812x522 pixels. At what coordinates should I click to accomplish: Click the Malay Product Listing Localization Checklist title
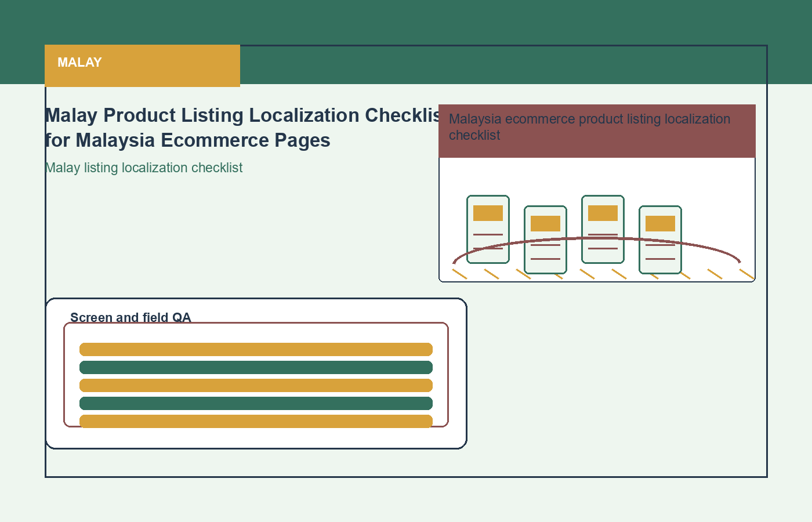(244, 128)
